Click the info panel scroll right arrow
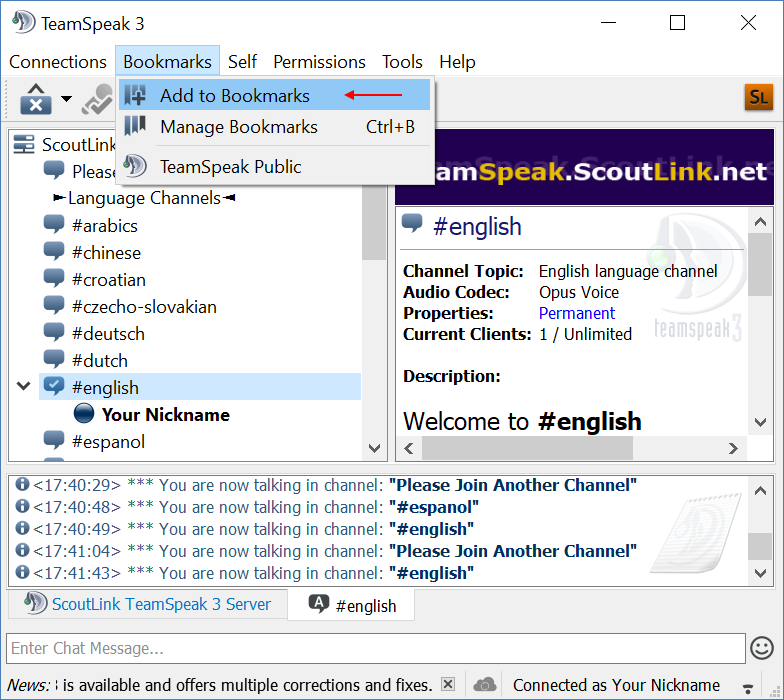Viewport: 784px width, 700px height. tap(733, 448)
